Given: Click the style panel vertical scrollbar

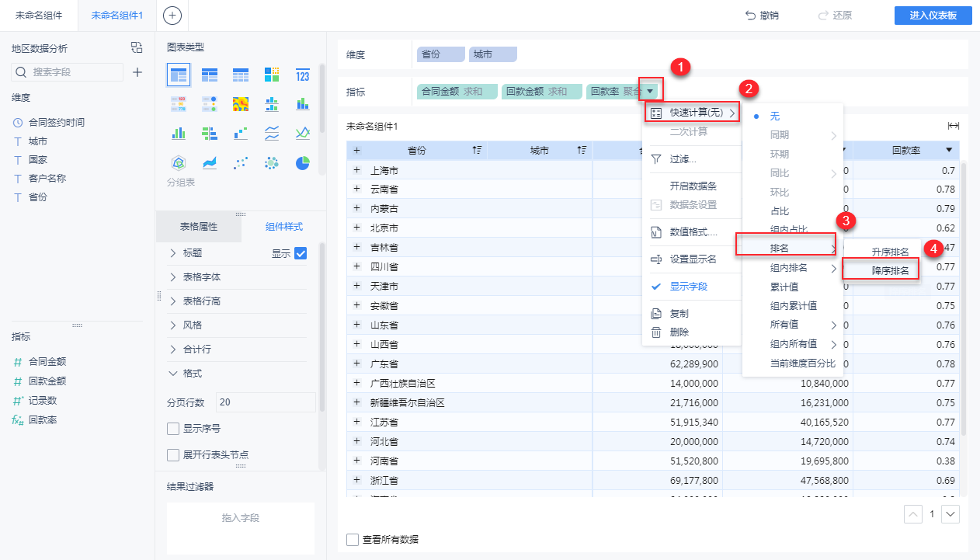Looking at the screenshot, I should tap(322, 326).
